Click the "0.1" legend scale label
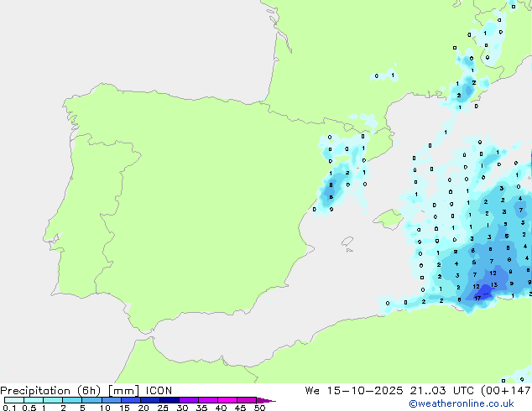Image resolution: width=532 pixels, height=411 pixels. [x=9, y=408]
